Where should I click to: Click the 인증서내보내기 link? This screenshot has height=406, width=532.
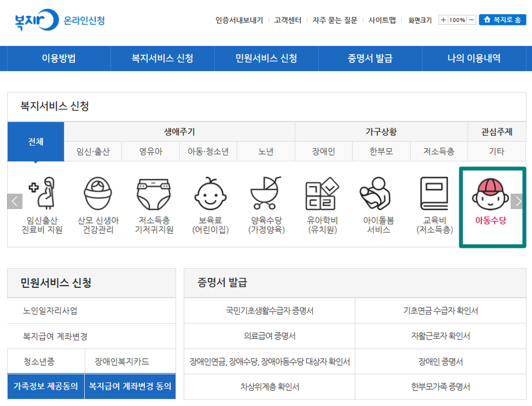coord(239,20)
